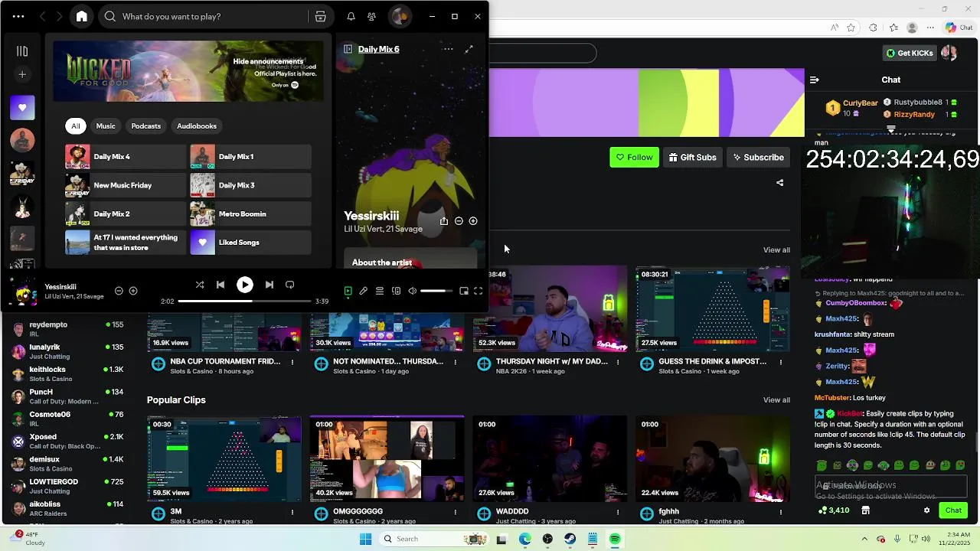Open Spotify notifications bell
The height and width of the screenshot is (551, 980).
(351, 16)
